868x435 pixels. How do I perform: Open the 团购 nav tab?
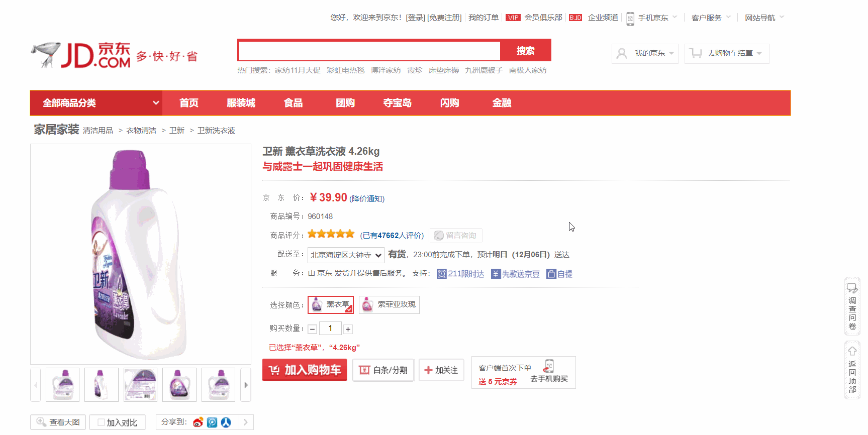345,103
